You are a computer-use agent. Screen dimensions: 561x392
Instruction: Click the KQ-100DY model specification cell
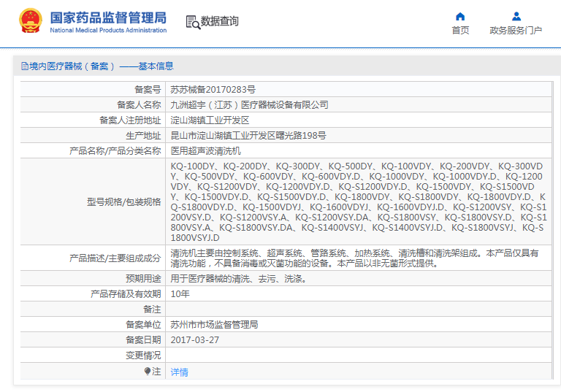click(359, 201)
